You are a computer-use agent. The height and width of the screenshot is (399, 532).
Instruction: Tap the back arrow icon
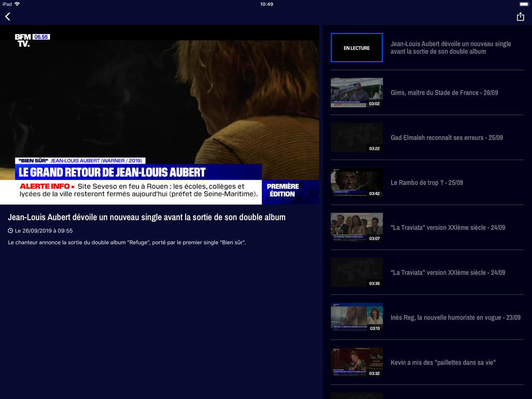pos(8,16)
